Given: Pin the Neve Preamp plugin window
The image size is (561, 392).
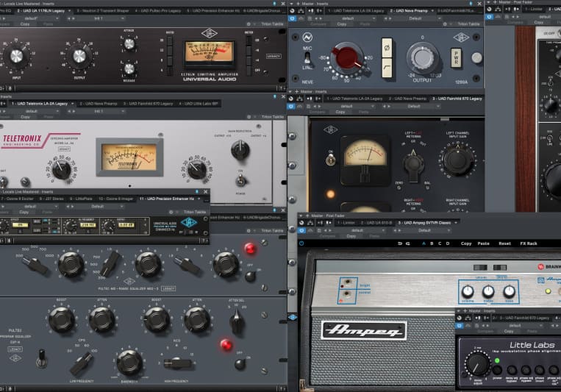Looking at the screenshot, I should 471,4.
